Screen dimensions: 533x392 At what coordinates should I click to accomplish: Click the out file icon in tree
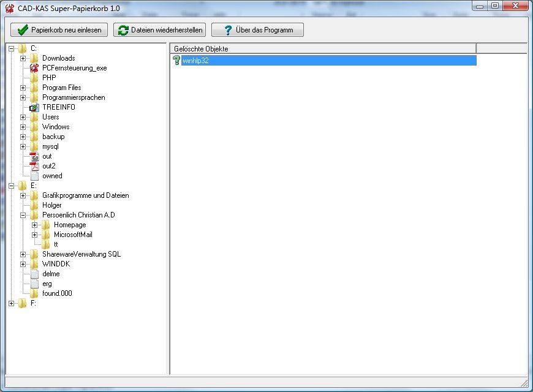[34, 156]
